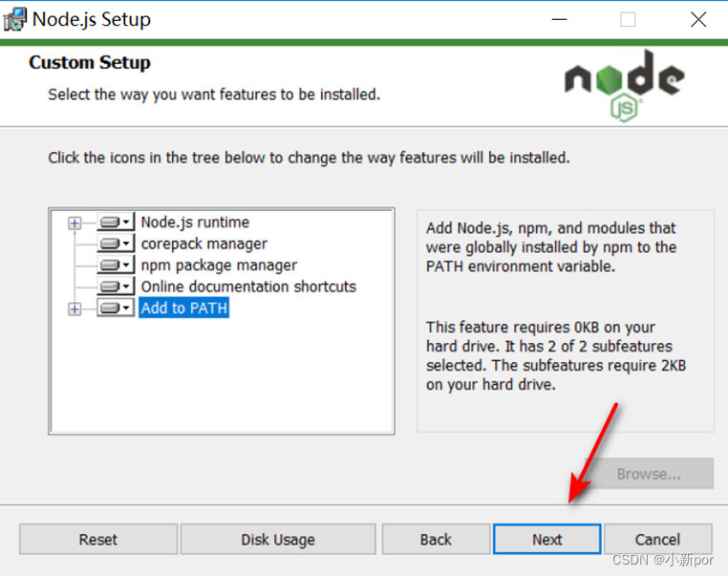
Task: Select the npm package manager row
Action: tap(219, 265)
